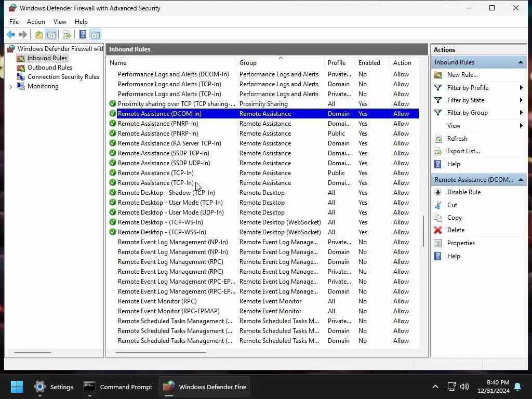
Task: Click the Filter by Profile funnel icon
Action: pyautogui.click(x=438, y=87)
